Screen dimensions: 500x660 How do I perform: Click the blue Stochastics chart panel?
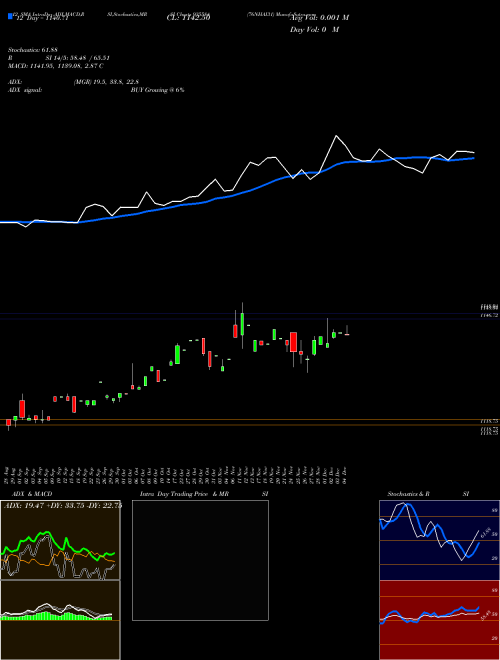pyautogui.click(x=439, y=540)
